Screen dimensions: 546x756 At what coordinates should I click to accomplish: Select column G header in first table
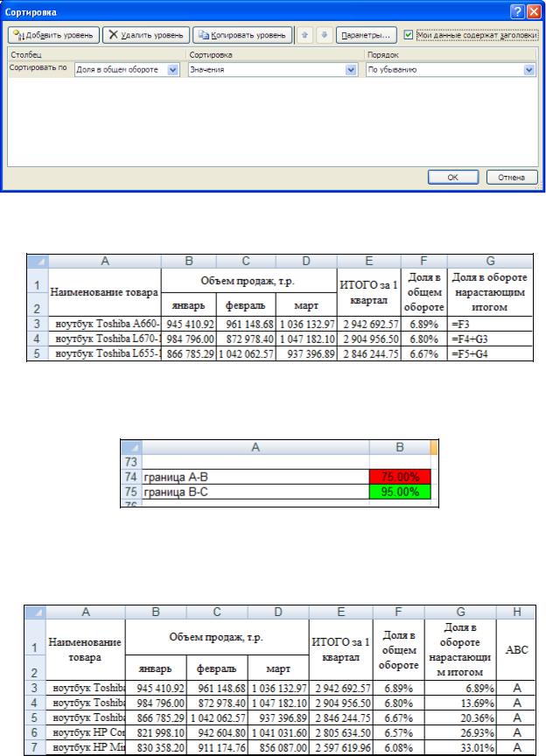(490, 262)
